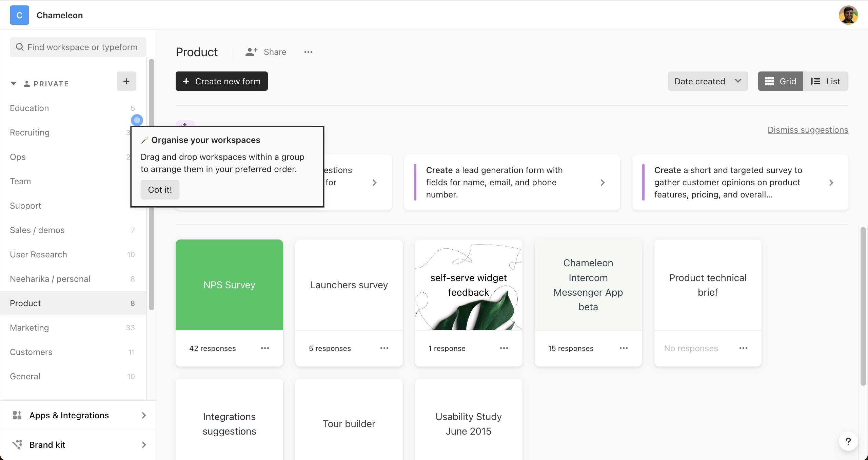Image resolution: width=868 pixels, height=460 pixels.
Task: Open the Customers workspace
Action: pos(73,352)
